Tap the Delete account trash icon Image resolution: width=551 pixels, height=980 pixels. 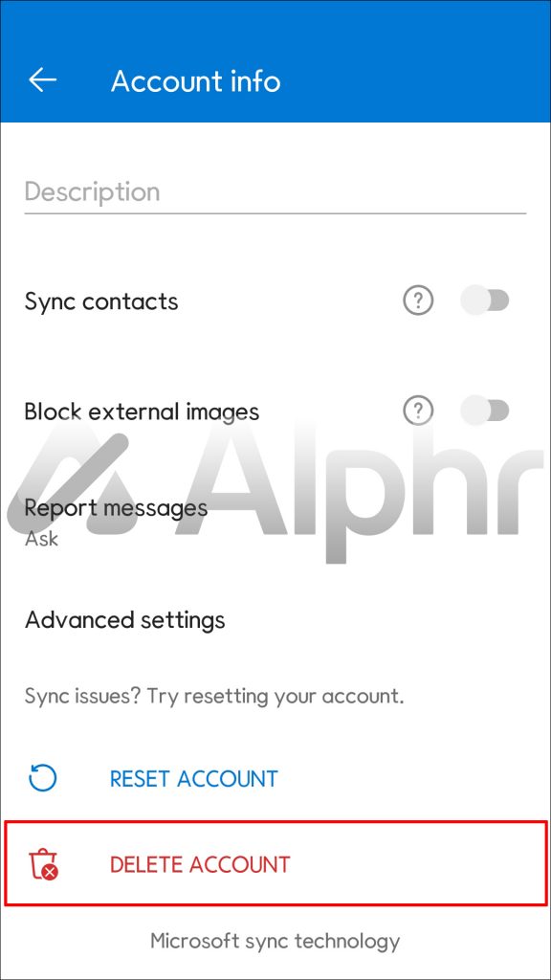click(42, 863)
